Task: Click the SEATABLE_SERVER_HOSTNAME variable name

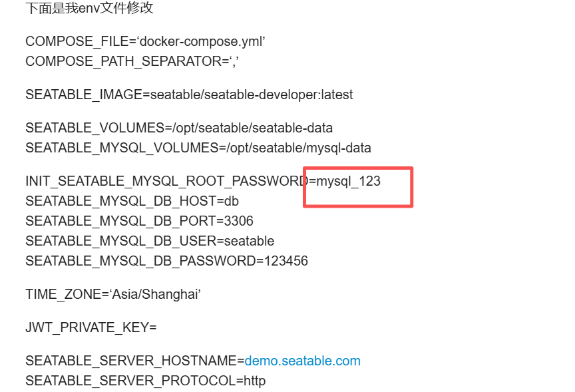Action: pyautogui.click(x=130, y=361)
